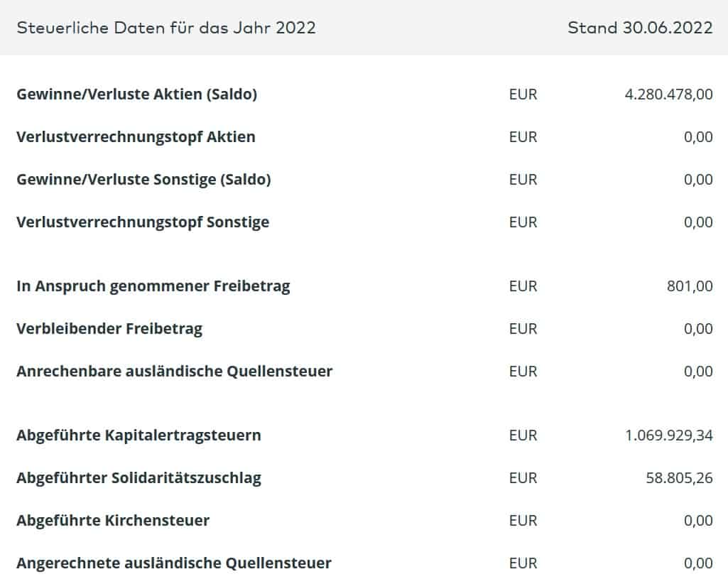Click the "Stand 30.06.2022" date text
728x584 pixels.
point(640,28)
